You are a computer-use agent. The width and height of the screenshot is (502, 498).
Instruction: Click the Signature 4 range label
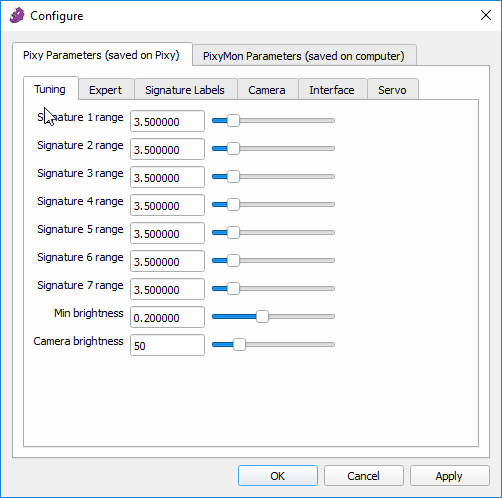click(80, 202)
